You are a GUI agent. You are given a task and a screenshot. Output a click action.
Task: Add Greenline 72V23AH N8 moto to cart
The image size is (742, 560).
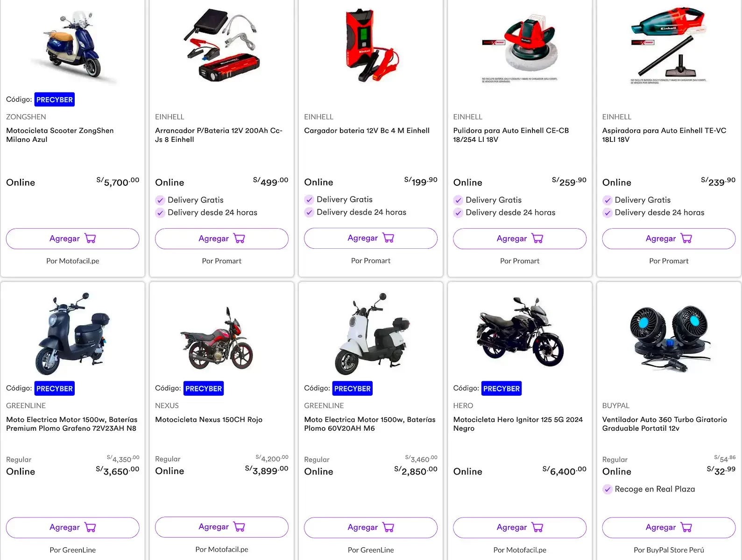(x=72, y=527)
